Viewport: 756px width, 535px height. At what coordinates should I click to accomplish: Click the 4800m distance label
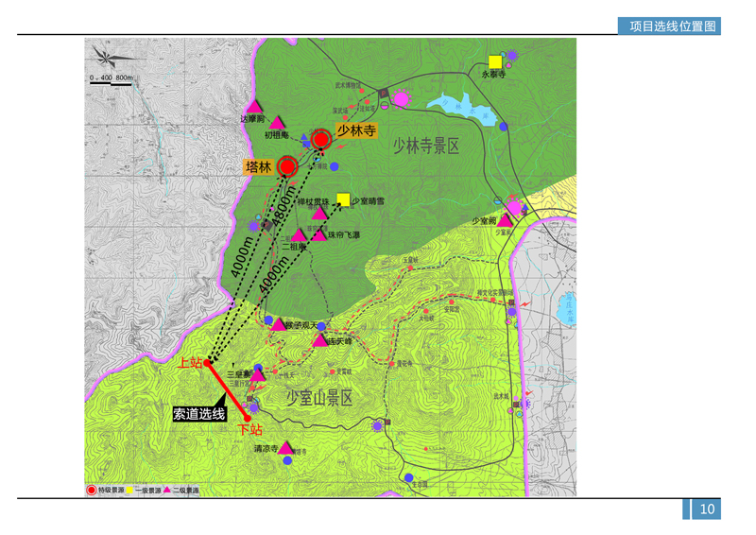click(x=283, y=206)
